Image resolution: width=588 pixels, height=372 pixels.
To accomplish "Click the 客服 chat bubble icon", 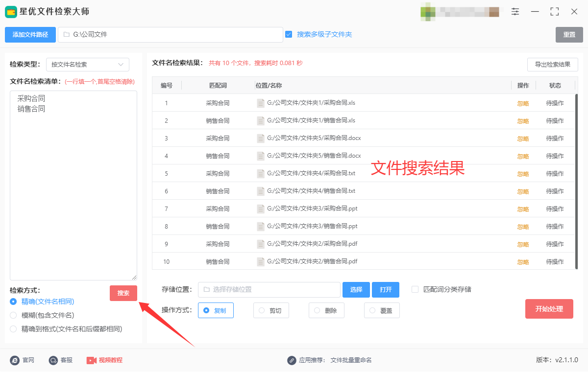I will [x=53, y=360].
